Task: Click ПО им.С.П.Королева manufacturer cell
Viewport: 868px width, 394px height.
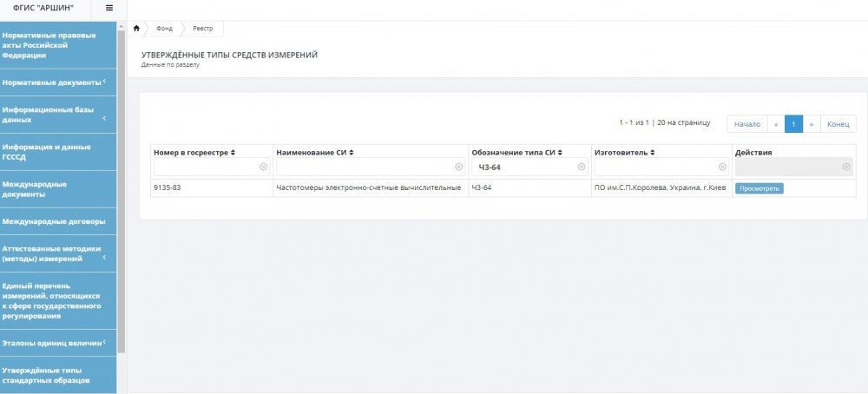Action: pos(660,187)
